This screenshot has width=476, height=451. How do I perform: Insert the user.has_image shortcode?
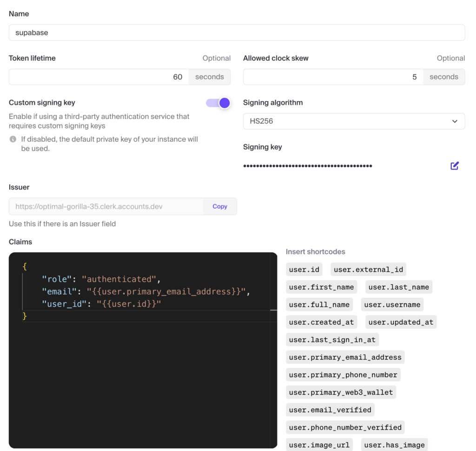[394, 445]
